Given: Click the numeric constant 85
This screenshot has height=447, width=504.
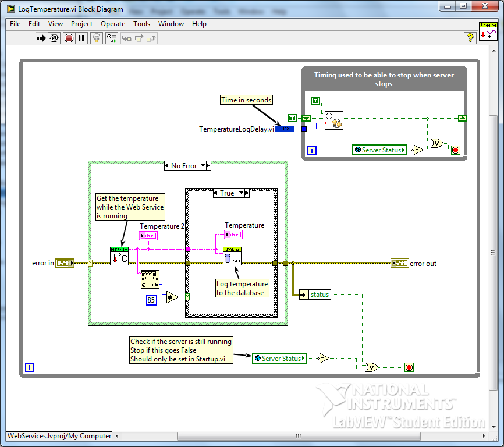Looking at the screenshot, I should click(x=151, y=300).
